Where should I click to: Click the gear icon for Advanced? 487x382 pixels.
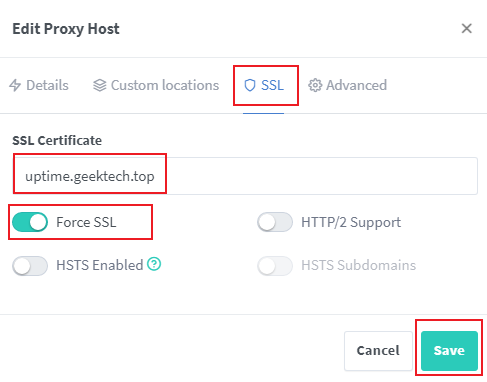(x=315, y=85)
